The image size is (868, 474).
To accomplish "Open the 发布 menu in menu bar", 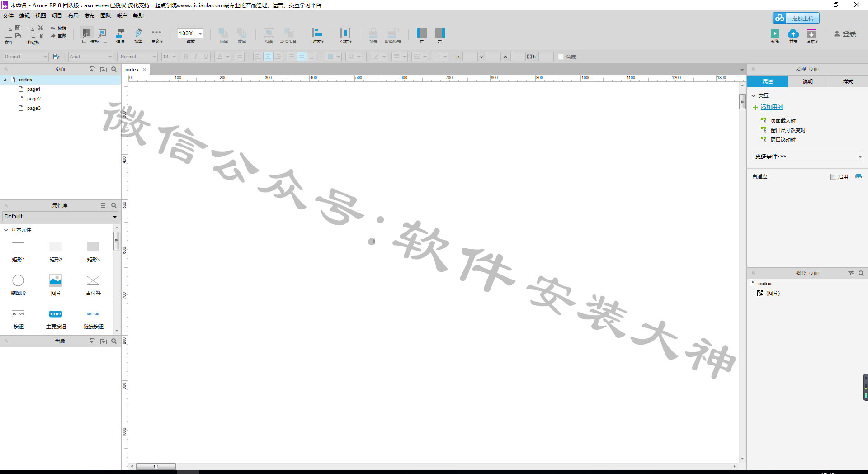I will [90, 16].
